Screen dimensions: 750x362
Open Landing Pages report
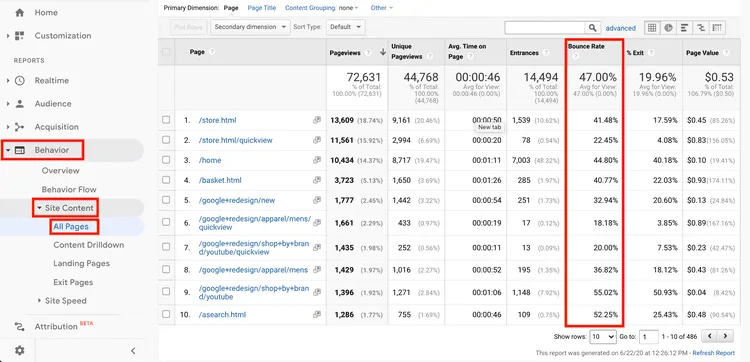[x=81, y=263]
